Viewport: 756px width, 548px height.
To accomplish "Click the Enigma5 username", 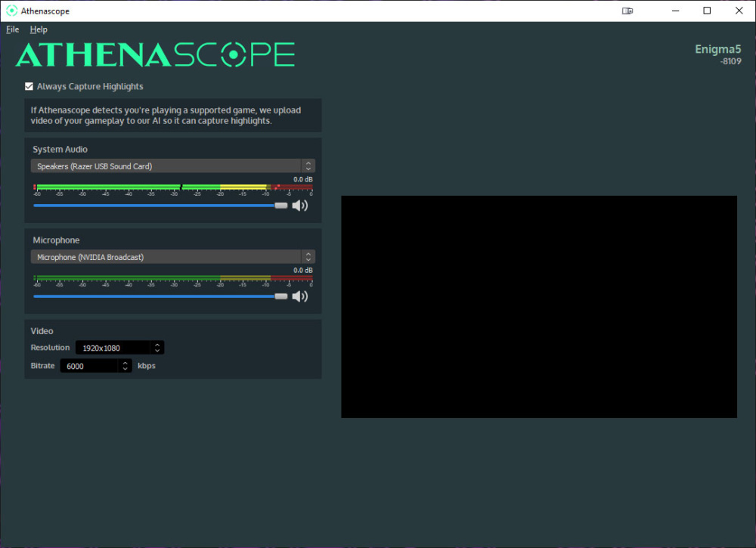I will [718, 49].
